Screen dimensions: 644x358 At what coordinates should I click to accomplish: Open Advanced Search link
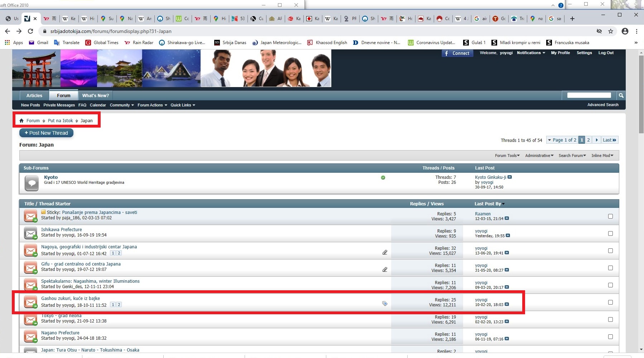(603, 105)
